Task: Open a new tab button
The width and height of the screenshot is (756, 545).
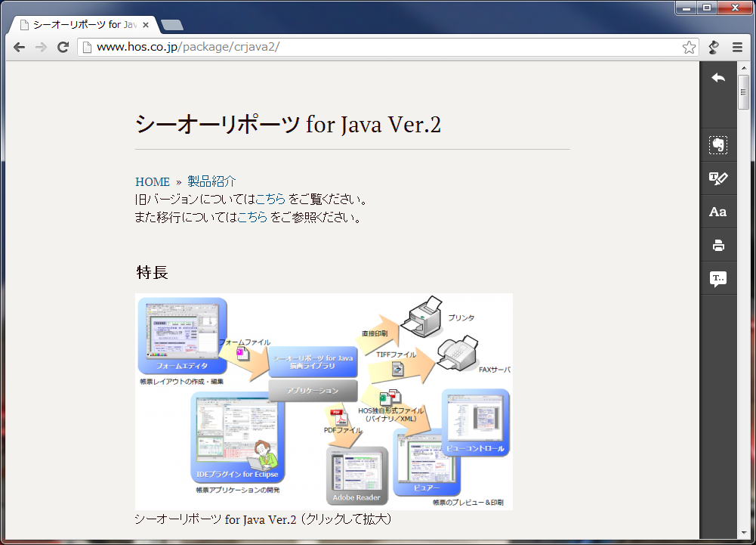Action: [171, 25]
